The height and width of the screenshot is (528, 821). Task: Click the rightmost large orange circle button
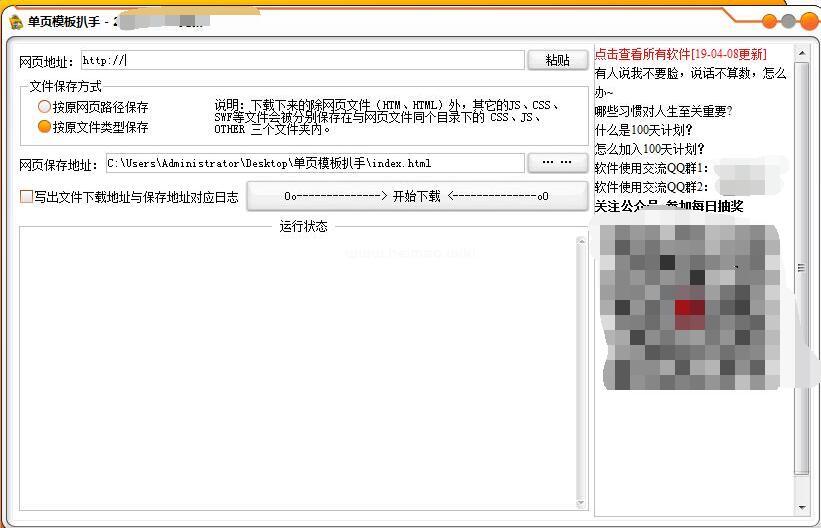point(808,21)
